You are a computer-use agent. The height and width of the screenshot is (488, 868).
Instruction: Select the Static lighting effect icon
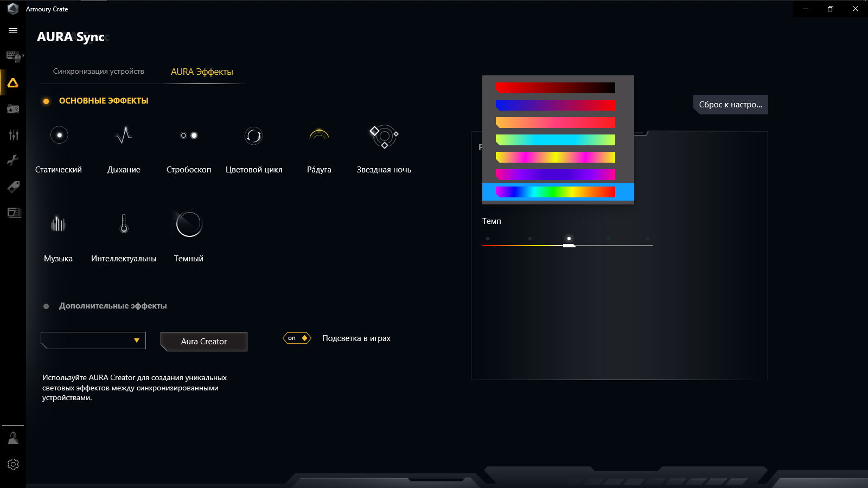pyautogui.click(x=59, y=135)
